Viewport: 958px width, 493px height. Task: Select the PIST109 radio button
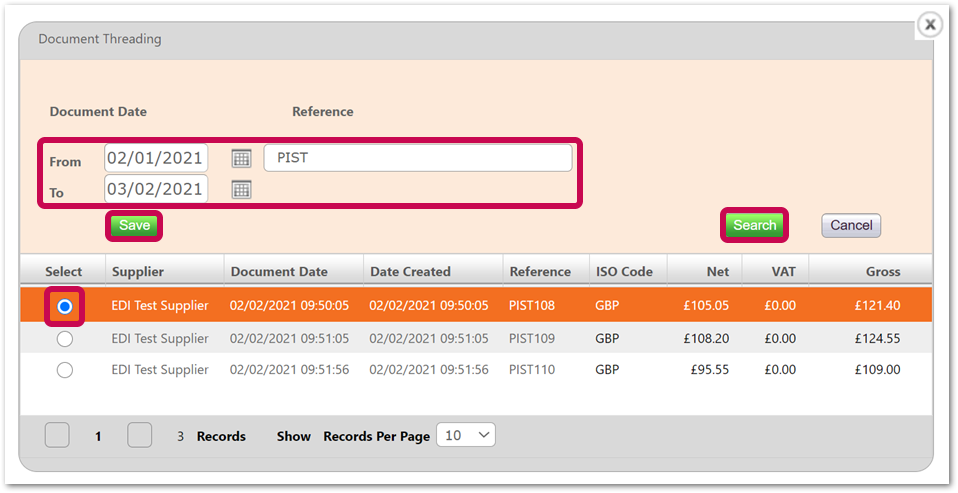click(65, 338)
